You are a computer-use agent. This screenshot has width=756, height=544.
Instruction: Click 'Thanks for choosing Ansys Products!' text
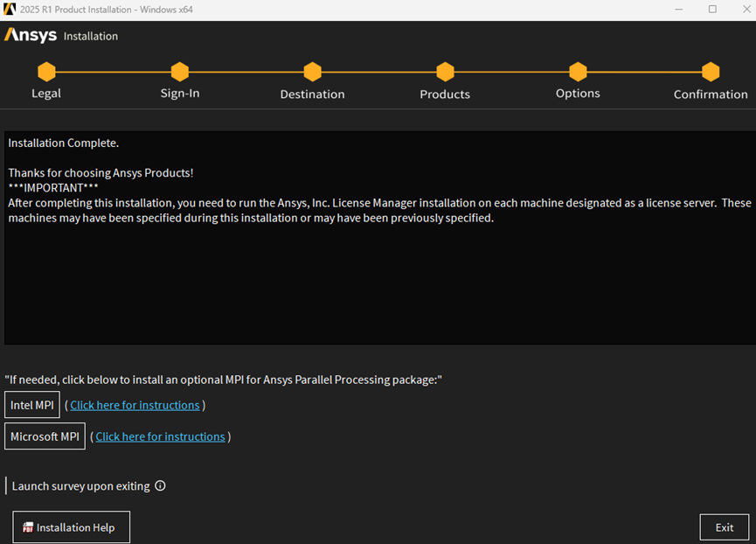(101, 172)
